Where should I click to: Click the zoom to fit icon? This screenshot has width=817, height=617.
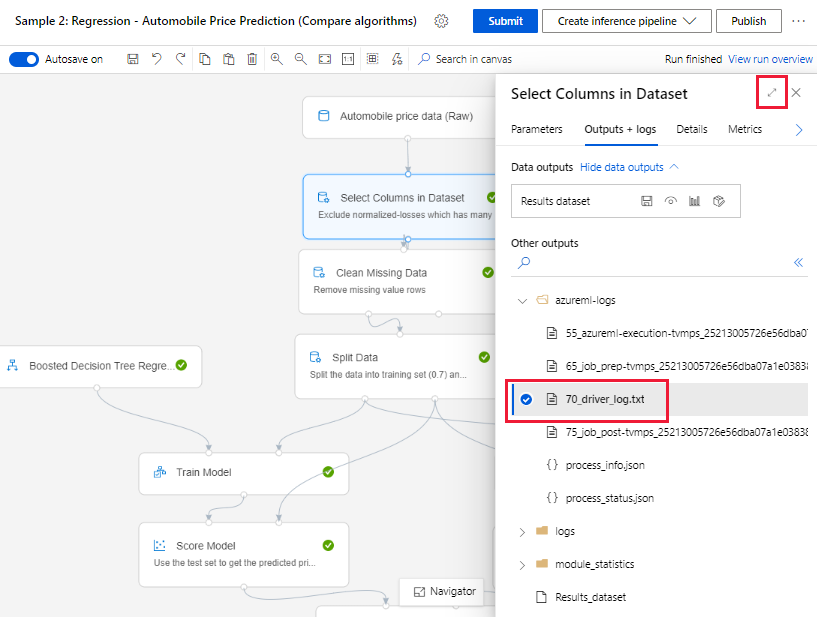325,59
